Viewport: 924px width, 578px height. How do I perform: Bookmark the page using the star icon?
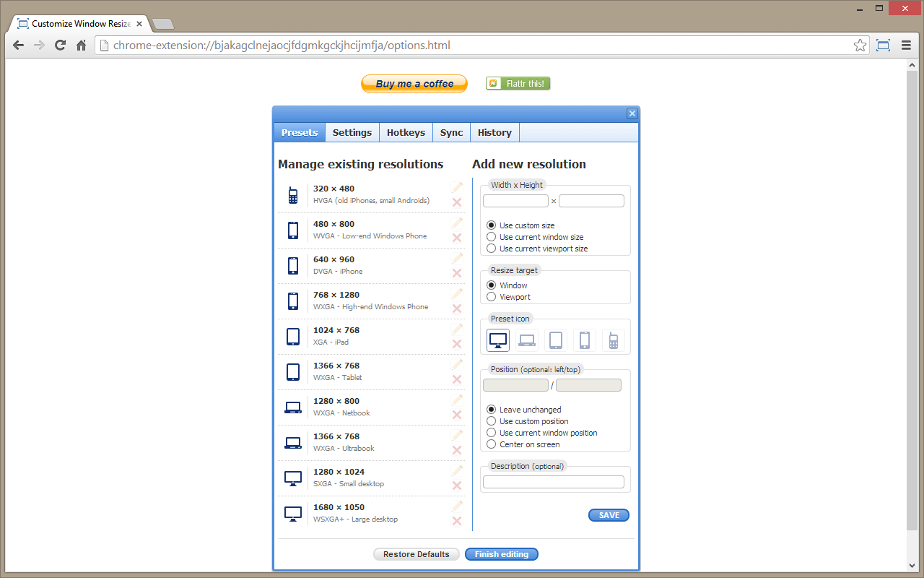860,45
